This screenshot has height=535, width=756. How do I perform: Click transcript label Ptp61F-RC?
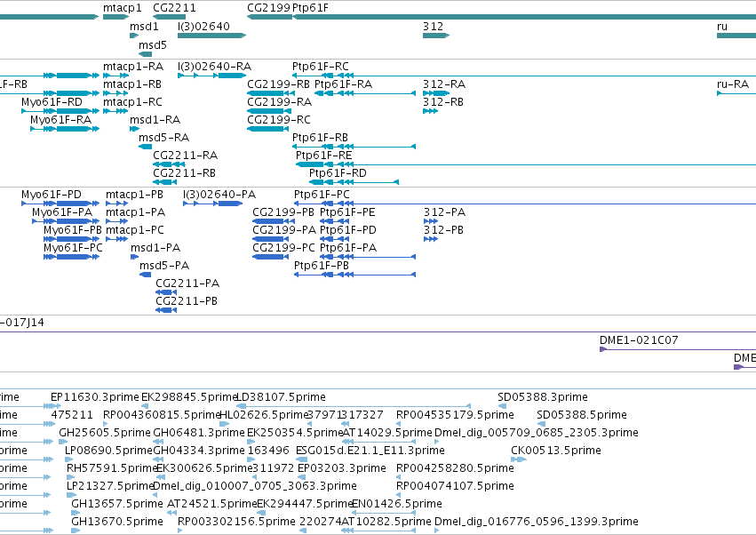click(321, 67)
